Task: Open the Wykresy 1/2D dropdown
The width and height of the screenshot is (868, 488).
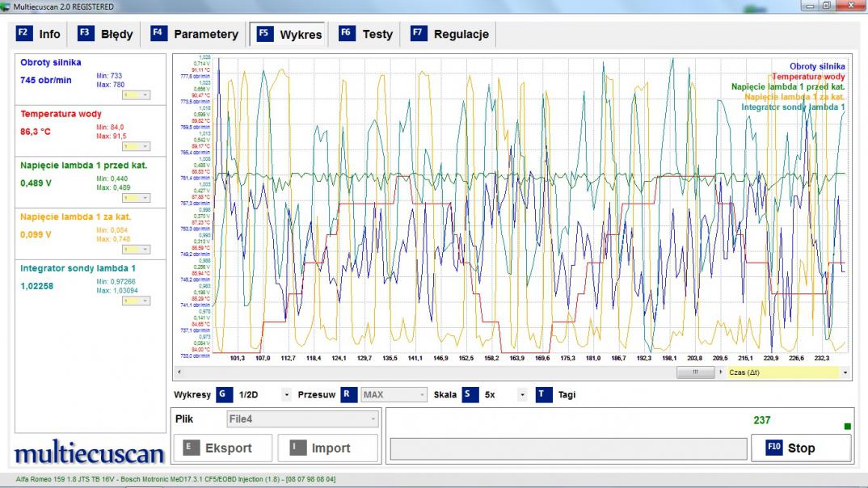Action: (286, 395)
